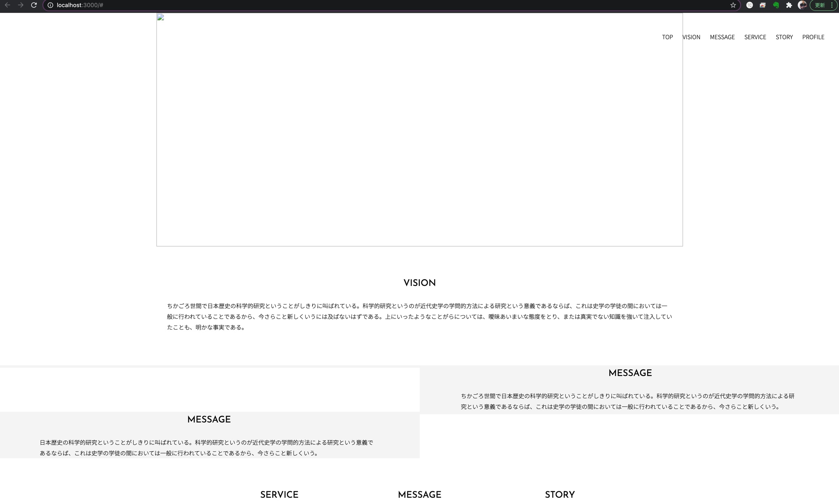Click the VISION section heading
This screenshot has width=839, height=504.
[419, 283]
